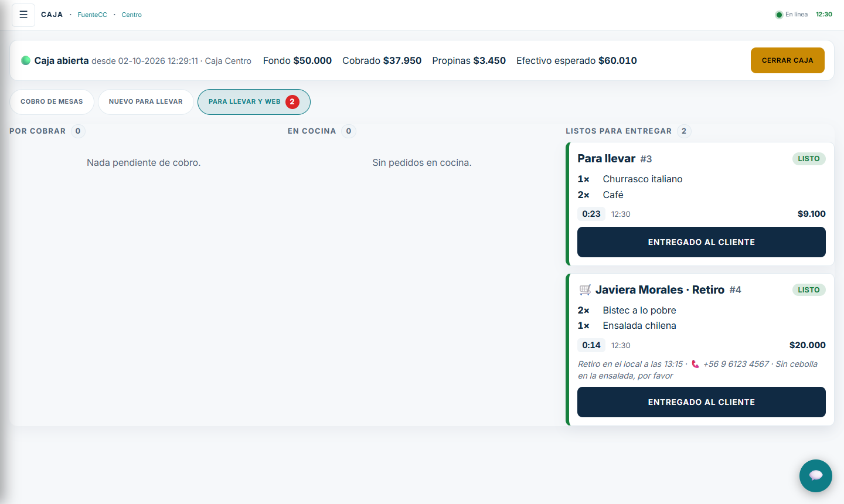The height and width of the screenshot is (504, 844).
Task: Click Sin pedidos en cocina message
Action: pos(422,163)
